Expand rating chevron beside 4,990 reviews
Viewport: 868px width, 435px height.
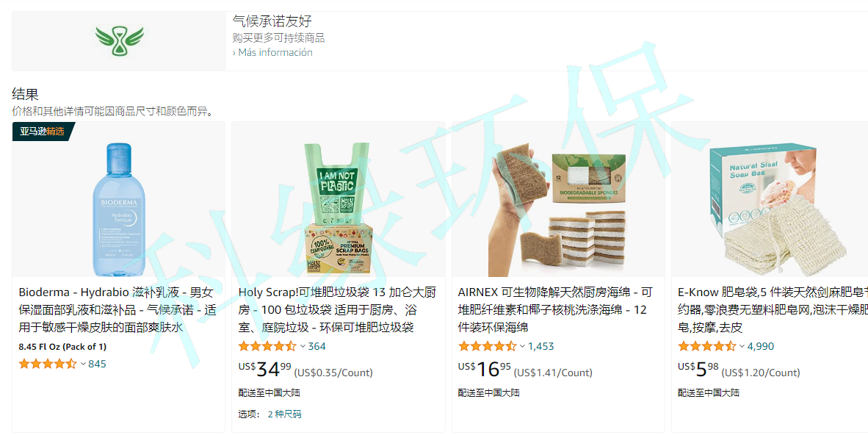[742, 346]
